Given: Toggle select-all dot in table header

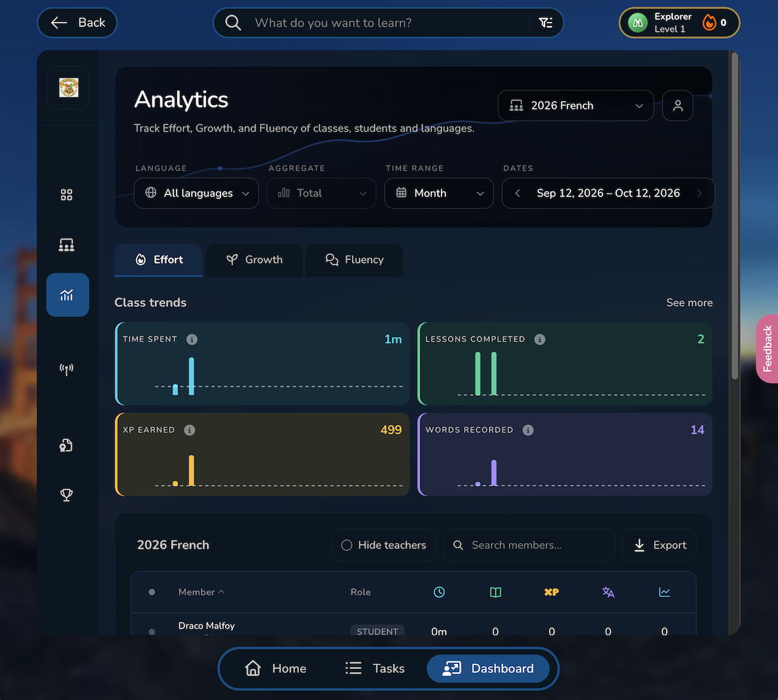Looking at the screenshot, I should [152, 592].
